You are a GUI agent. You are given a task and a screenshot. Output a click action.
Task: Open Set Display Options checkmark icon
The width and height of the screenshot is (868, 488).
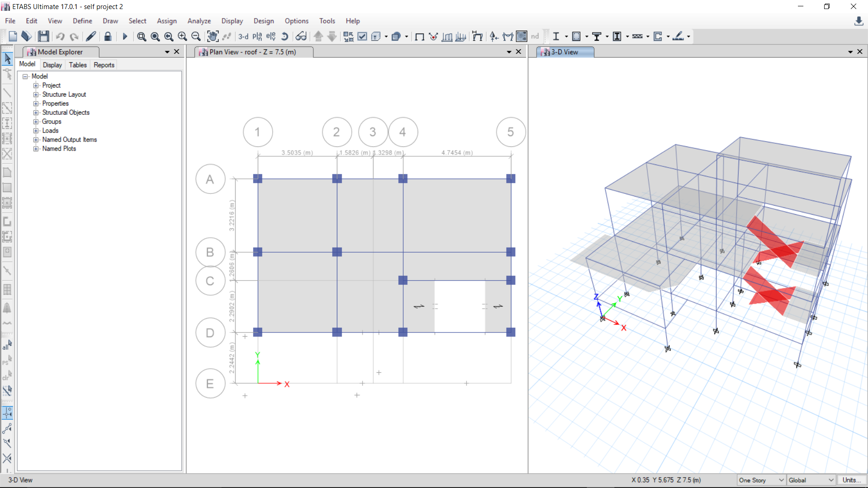(x=362, y=37)
